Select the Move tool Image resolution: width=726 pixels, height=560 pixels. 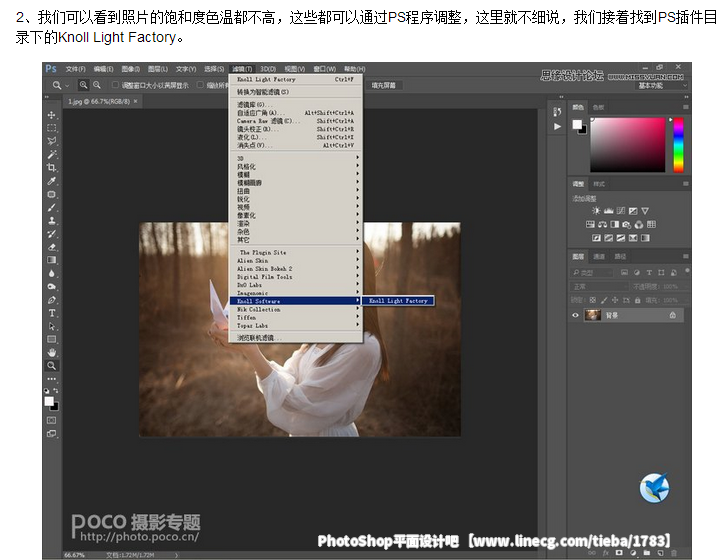point(51,114)
